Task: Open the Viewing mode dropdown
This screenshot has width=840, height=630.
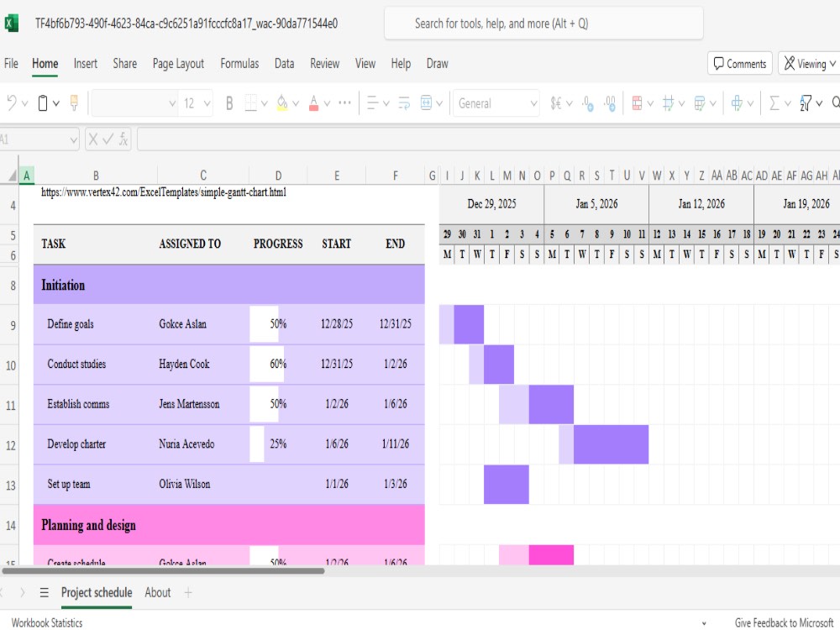Action: pyautogui.click(x=809, y=64)
